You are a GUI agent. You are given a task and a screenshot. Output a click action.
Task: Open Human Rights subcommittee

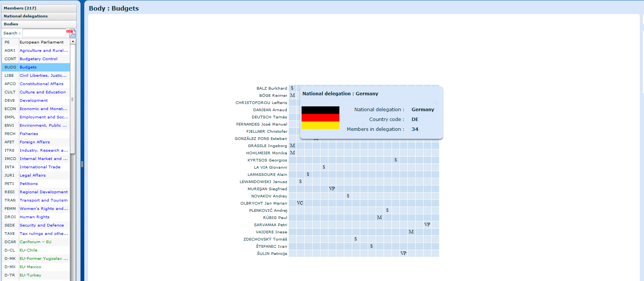tap(36, 217)
